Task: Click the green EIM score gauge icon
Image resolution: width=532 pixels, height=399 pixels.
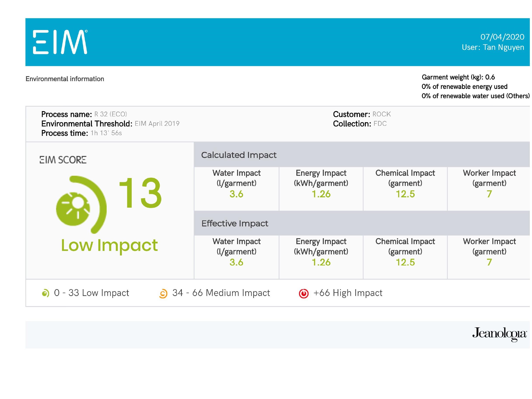Action: tap(81, 205)
